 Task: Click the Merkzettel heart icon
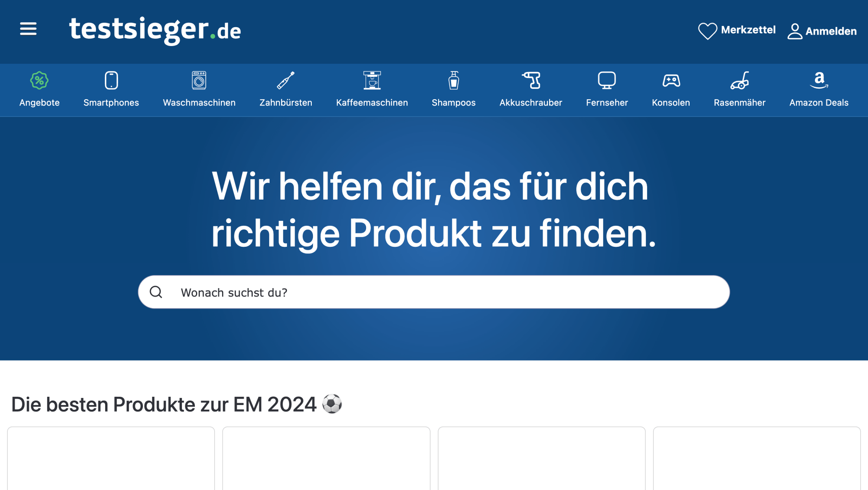coord(707,31)
